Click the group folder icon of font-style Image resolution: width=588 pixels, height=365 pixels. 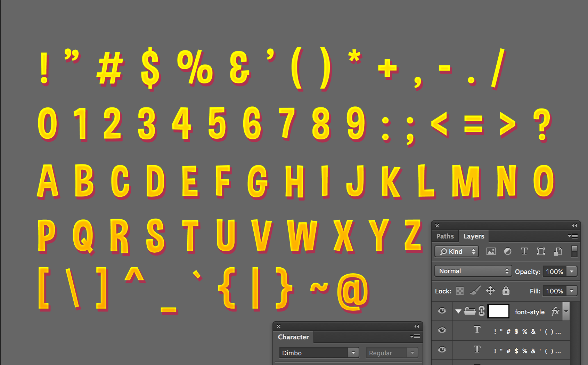point(470,311)
